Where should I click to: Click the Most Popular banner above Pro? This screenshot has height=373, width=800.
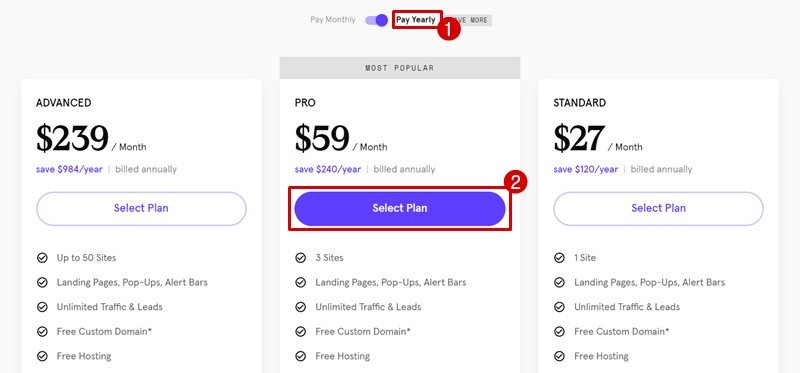tap(400, 68)
